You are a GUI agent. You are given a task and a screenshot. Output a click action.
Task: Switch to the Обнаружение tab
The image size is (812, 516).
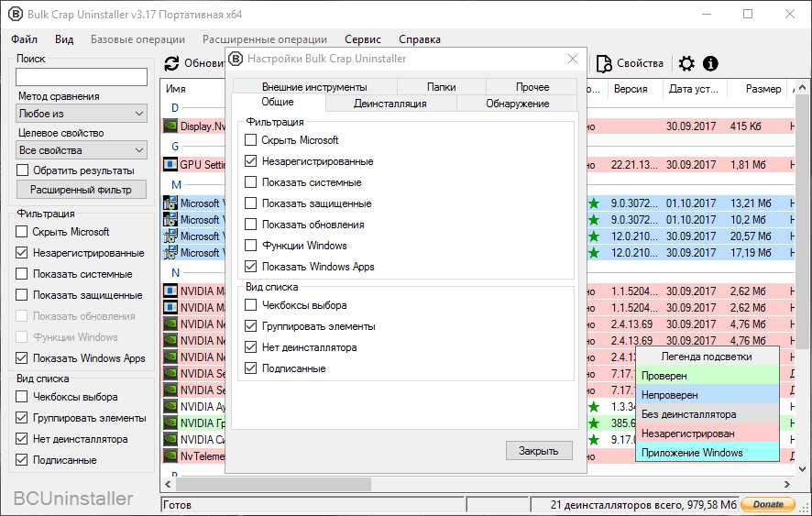tap(517, 104)
